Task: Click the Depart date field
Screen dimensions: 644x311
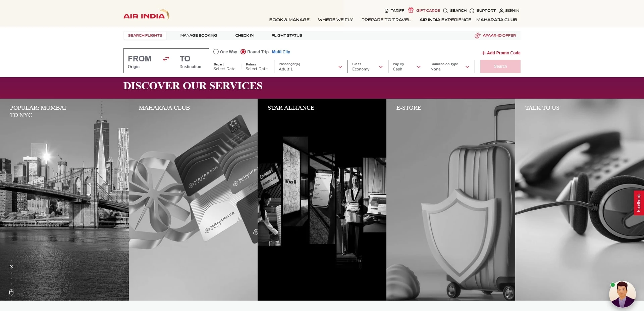Action: coord(224,66)
